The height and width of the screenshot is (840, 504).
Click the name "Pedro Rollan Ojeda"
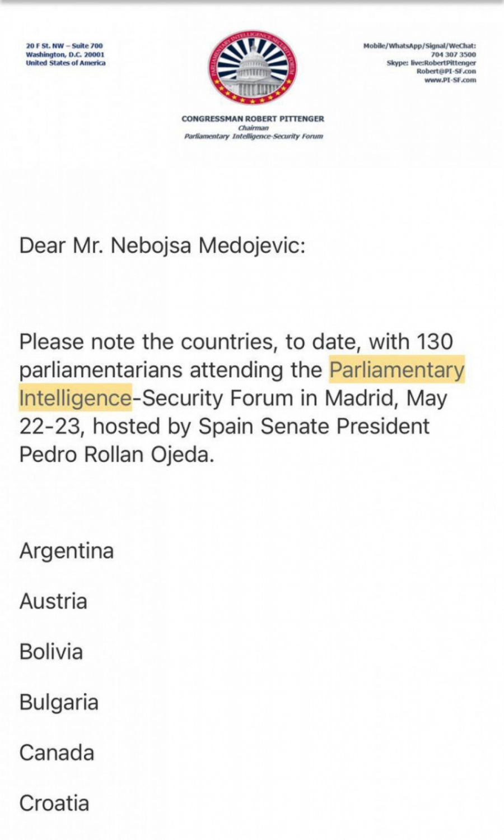tap(116, 454)
